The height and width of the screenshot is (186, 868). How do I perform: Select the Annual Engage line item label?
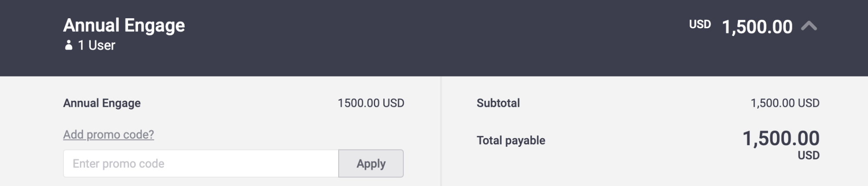pyautogui.click(x=102, y=103)
